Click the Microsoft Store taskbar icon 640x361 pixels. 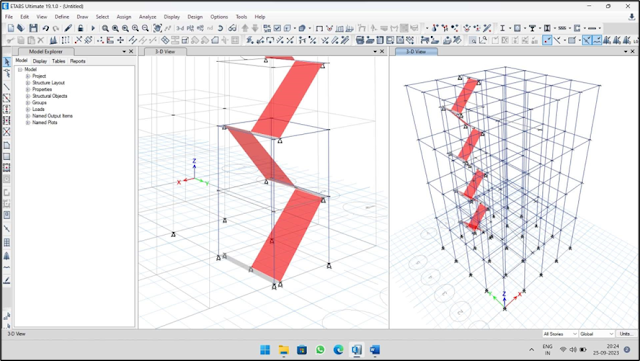302,350
